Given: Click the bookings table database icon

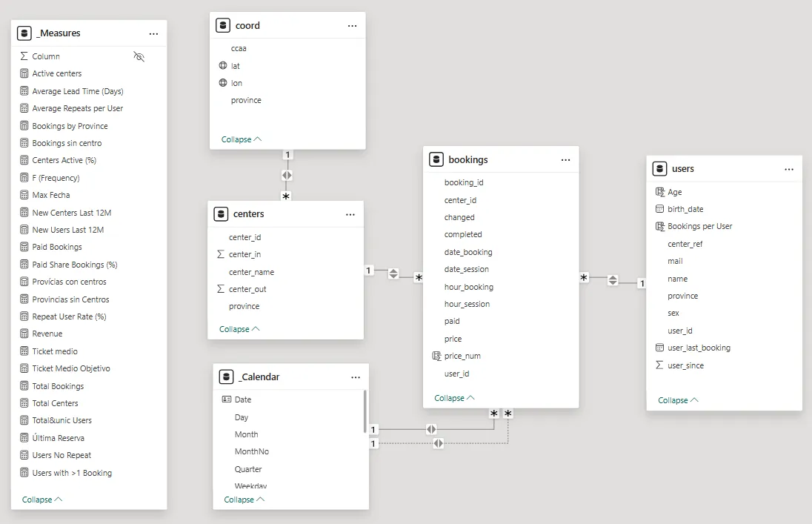Looking at the screenshot, I should [436, 159].
